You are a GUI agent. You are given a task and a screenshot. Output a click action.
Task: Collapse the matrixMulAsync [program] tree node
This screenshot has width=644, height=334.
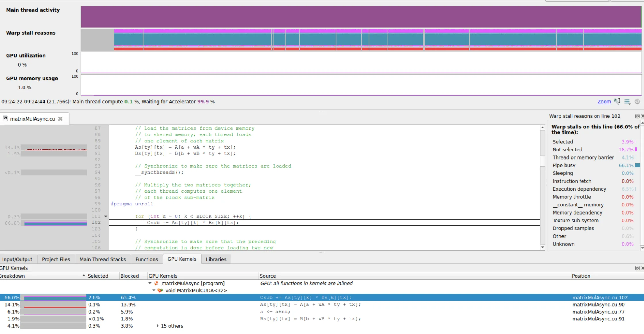click(x=150, y=284)
